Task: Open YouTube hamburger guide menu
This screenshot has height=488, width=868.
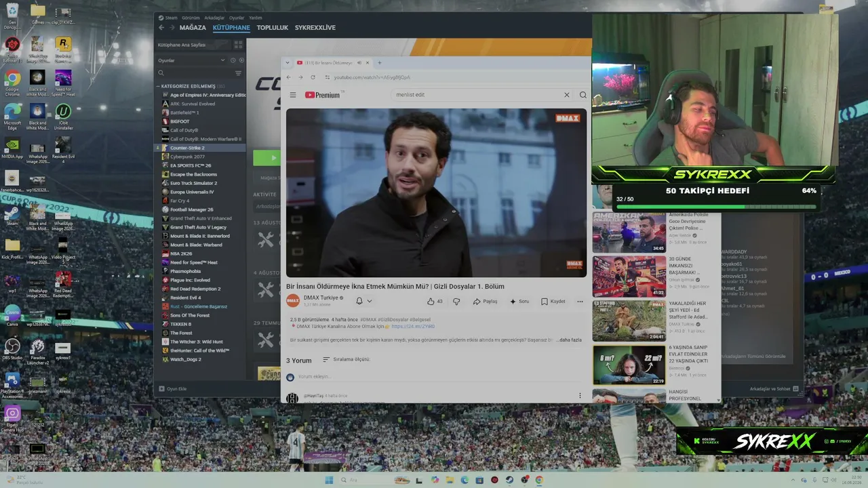Action: click(x=293, y=95)
